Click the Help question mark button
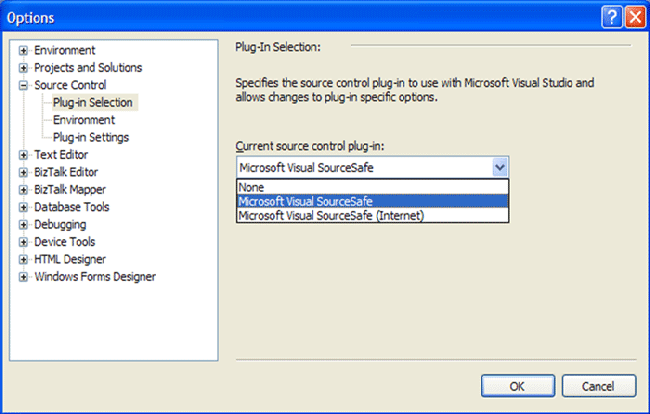The width and height of the screenshot is (650, 414). (612, 17)
